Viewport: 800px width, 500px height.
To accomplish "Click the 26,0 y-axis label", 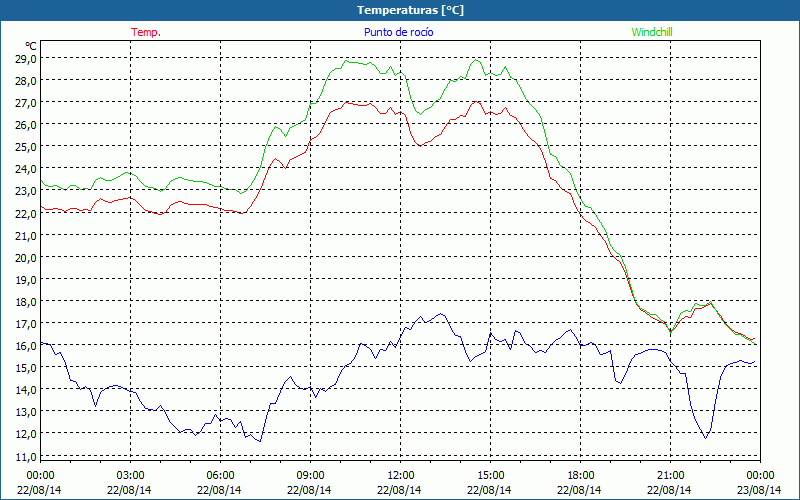I will pyautogui.click(x=26, y=124).
